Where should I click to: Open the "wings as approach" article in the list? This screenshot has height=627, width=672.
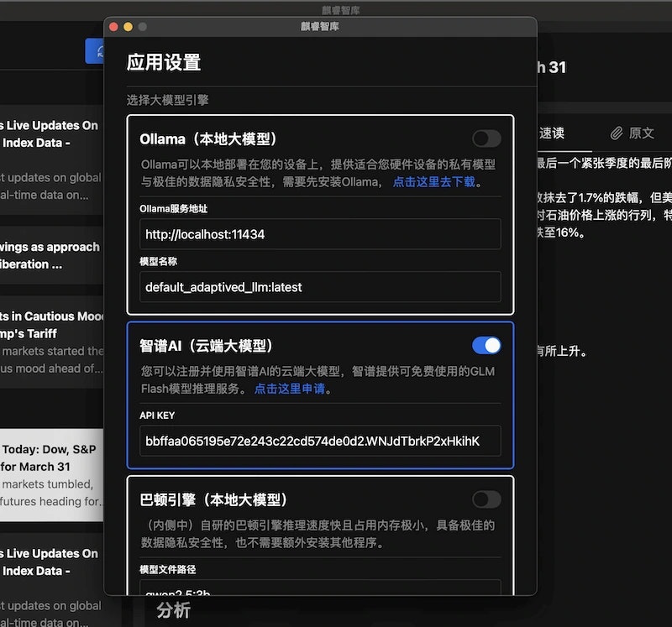[x=51, y=256]
